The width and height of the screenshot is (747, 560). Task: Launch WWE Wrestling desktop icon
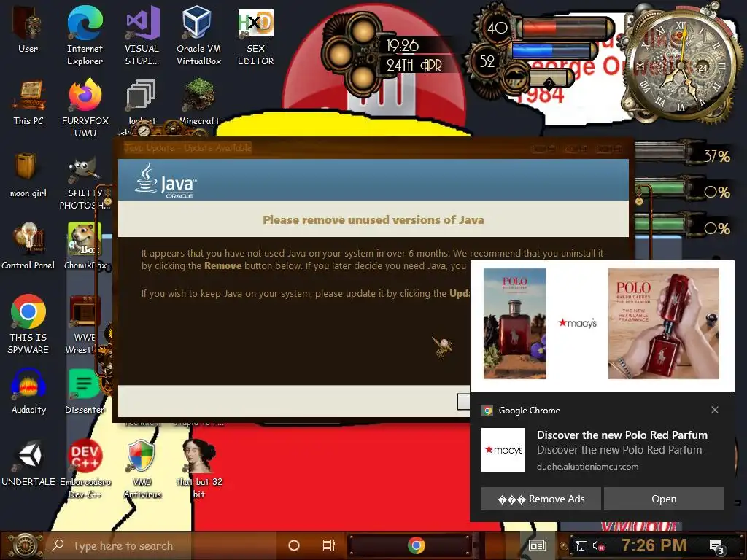[x=85, y=324]
